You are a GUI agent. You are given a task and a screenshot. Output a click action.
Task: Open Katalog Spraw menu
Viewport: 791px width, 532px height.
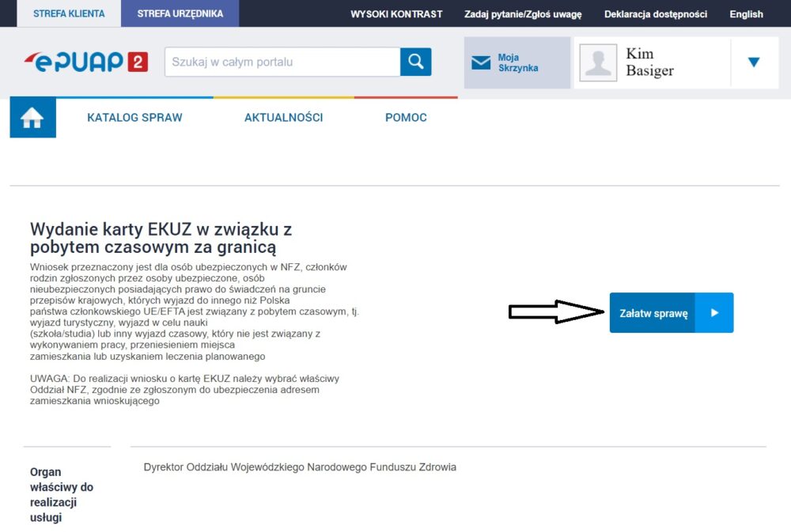point(134,118)
